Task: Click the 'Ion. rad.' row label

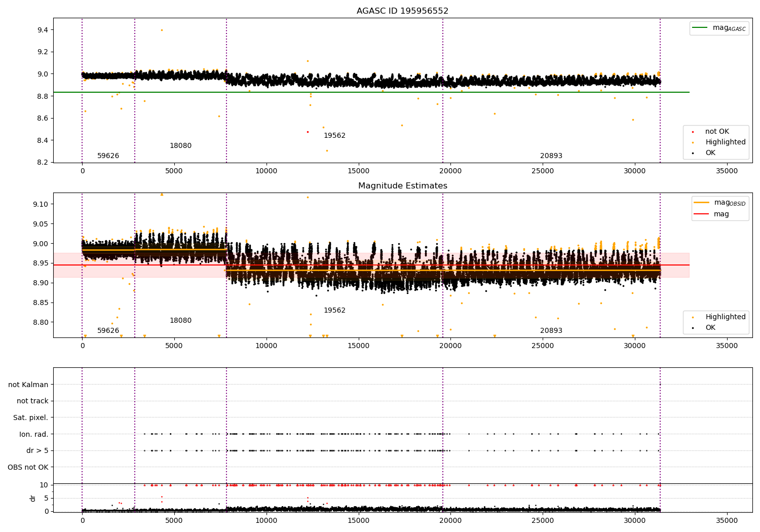Action: point(34,434)
